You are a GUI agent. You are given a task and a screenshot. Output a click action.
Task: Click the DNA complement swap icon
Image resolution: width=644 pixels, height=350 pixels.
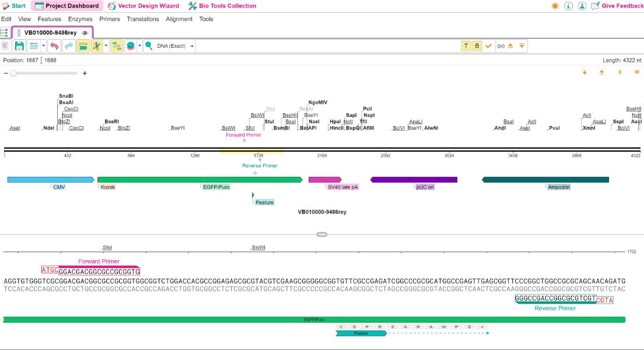(x=117, y=46)
